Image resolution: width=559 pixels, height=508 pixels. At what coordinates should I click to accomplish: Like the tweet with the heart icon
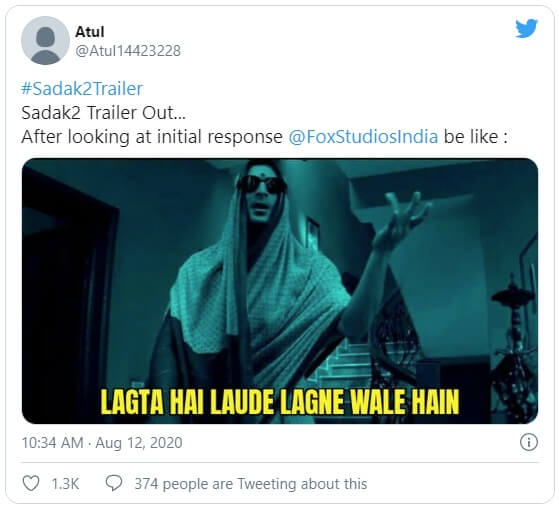point(31,483)
